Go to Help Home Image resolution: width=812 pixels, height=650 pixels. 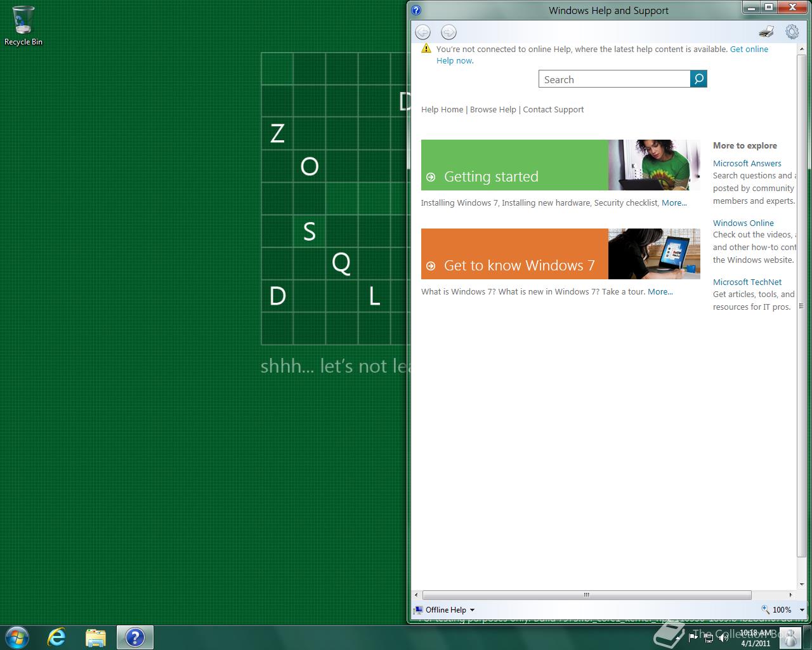(x=442, y=109)
